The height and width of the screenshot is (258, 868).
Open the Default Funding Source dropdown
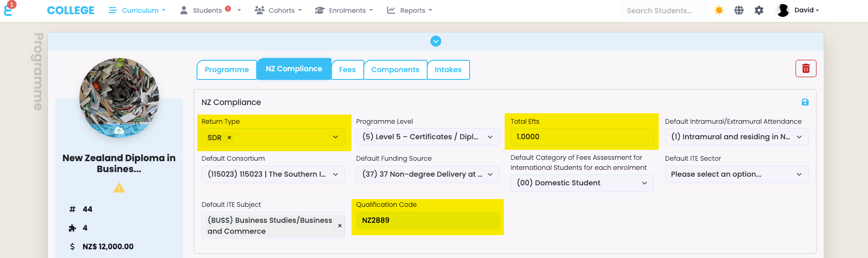[428, 174]
